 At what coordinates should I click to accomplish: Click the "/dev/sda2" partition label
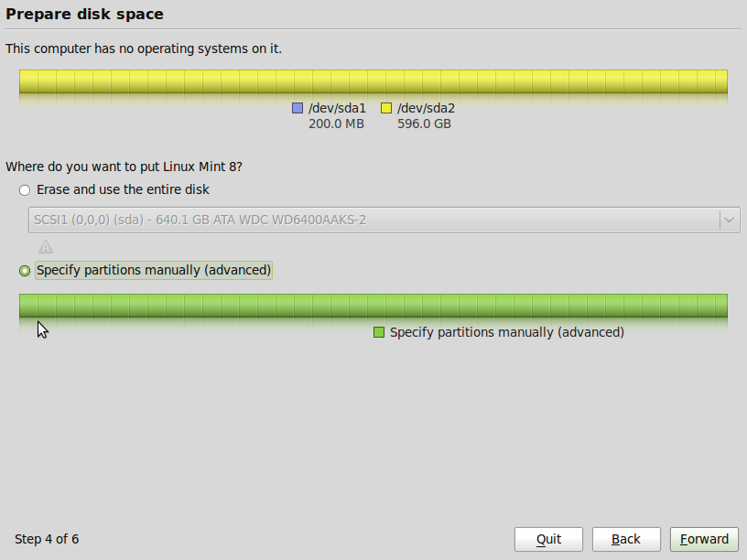point(426,108)
